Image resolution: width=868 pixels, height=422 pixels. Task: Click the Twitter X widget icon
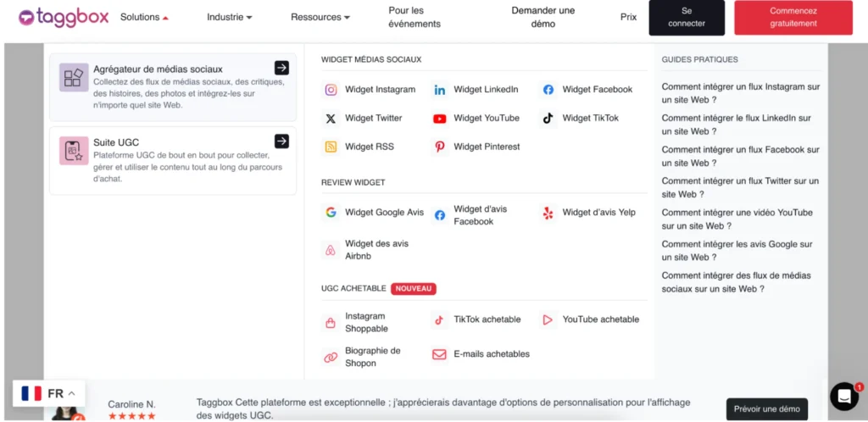[x=331, y=119]
